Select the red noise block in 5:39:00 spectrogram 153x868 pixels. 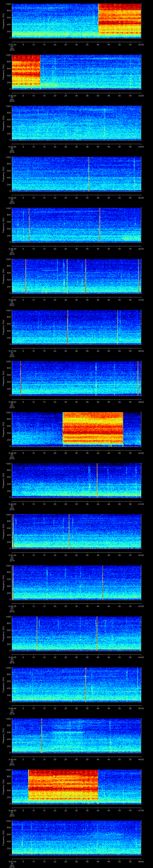[x=93, y=428]
